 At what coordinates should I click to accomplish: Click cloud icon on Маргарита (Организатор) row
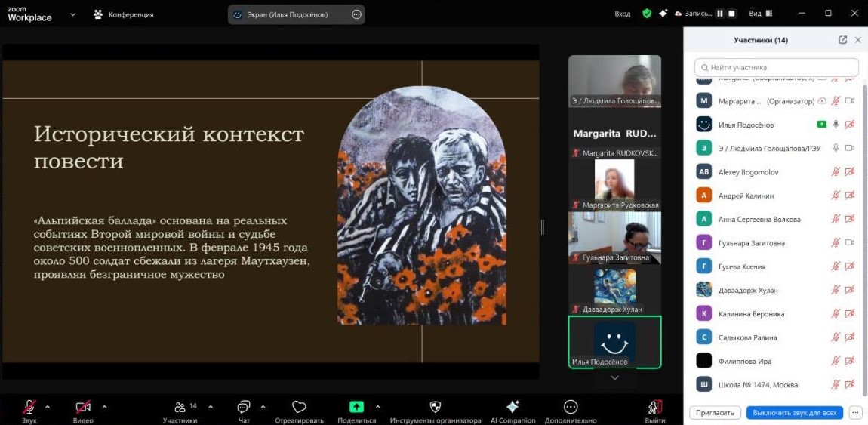coord(821,100)
